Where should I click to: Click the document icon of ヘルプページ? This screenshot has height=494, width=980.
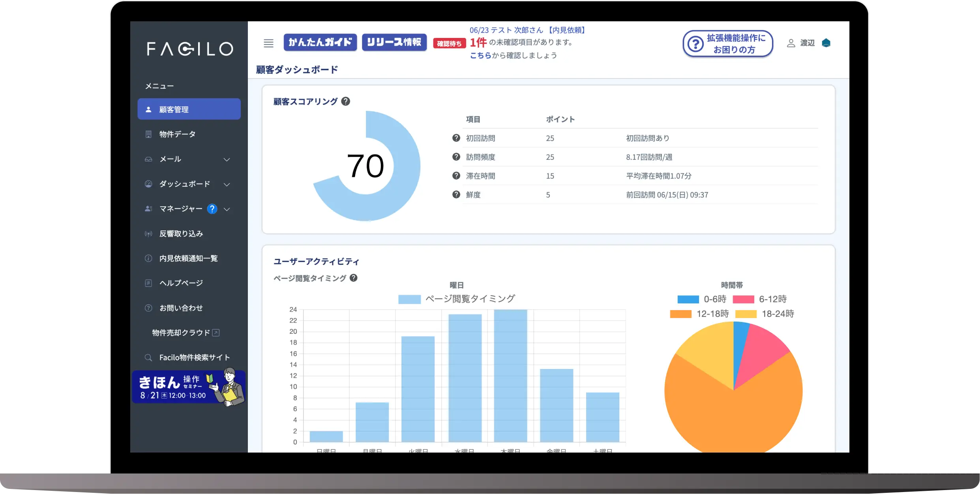pos(148,283)
